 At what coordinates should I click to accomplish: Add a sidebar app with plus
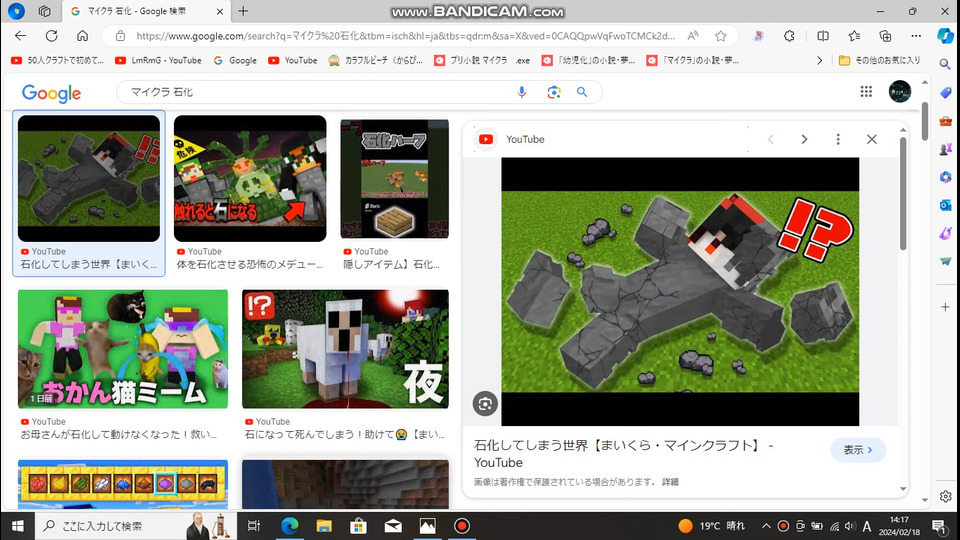pos(945,307)
